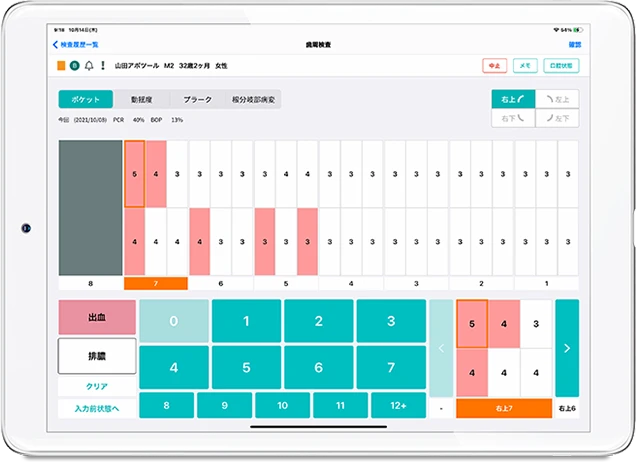
Task: Toggle the 出血 bleeding marker
Action: pyautogui.click(x=97, y=317)
